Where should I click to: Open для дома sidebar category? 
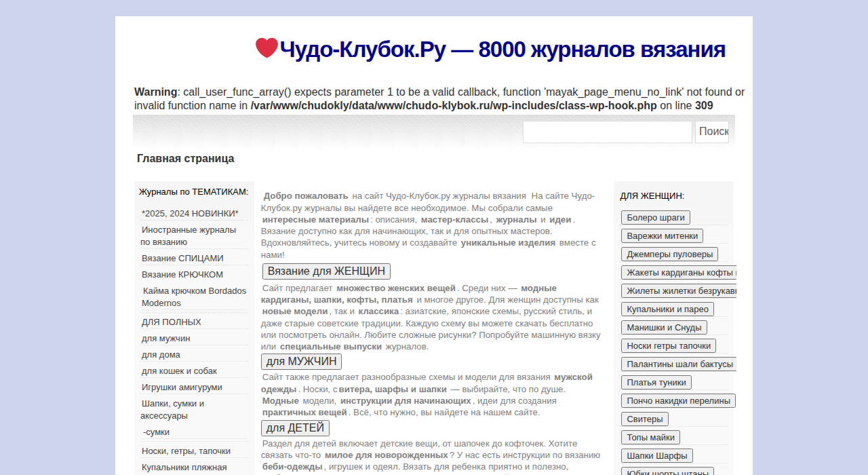pos(161,354)
